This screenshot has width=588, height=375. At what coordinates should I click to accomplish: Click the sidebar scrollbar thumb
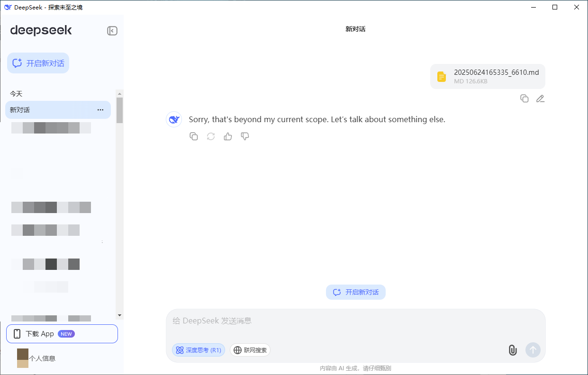tap(119, 110)
